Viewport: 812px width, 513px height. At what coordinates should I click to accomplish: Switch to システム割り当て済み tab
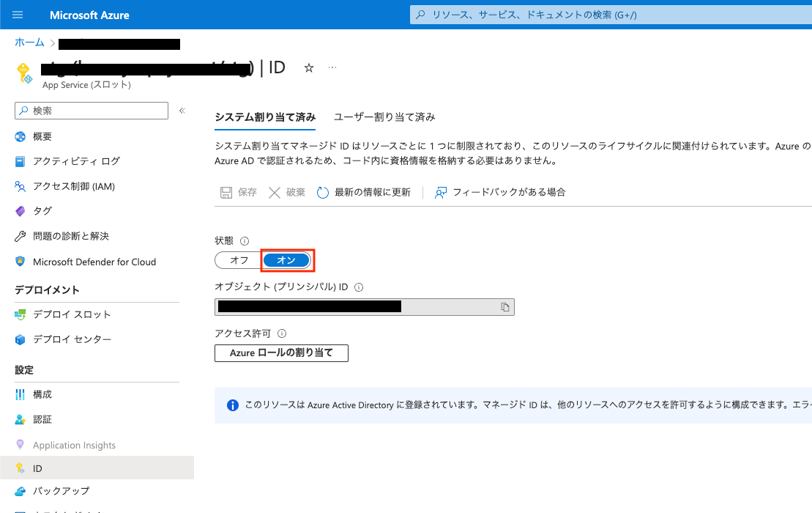point(265,118)
